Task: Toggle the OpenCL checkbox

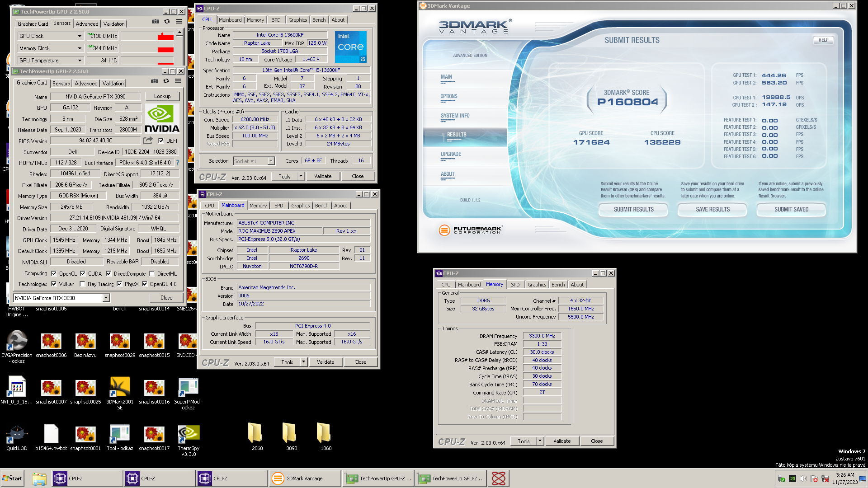Action: coord(54,273)
